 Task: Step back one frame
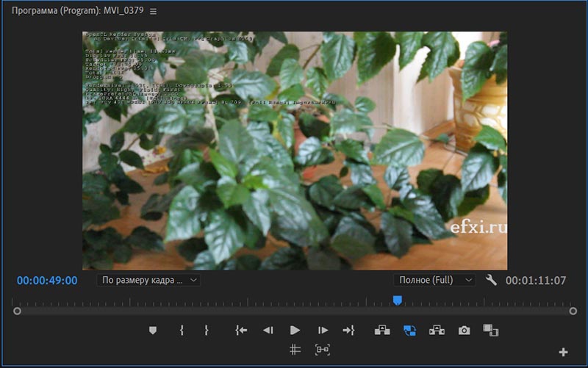268,330
